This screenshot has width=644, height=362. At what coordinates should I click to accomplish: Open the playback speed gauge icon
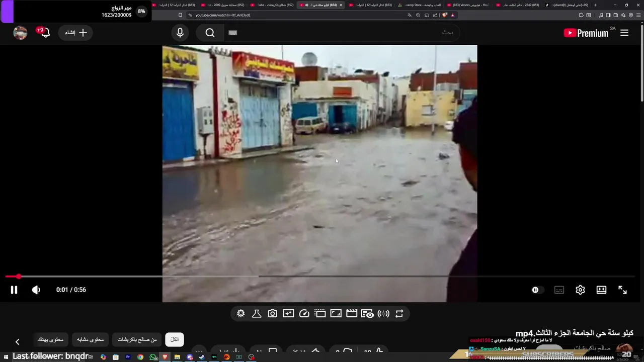[304, 314]
